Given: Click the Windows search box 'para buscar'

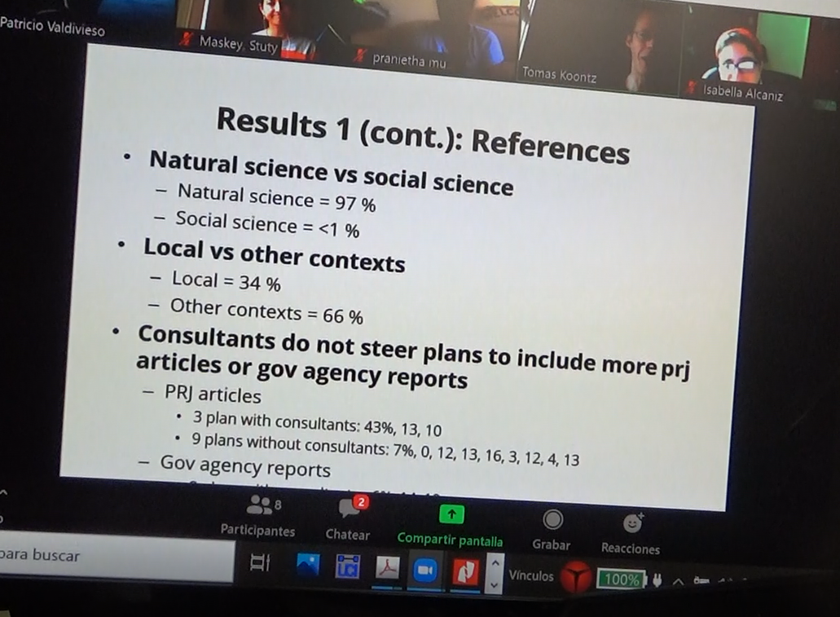Looking at the screenshot, I should (x=117, y=556).
